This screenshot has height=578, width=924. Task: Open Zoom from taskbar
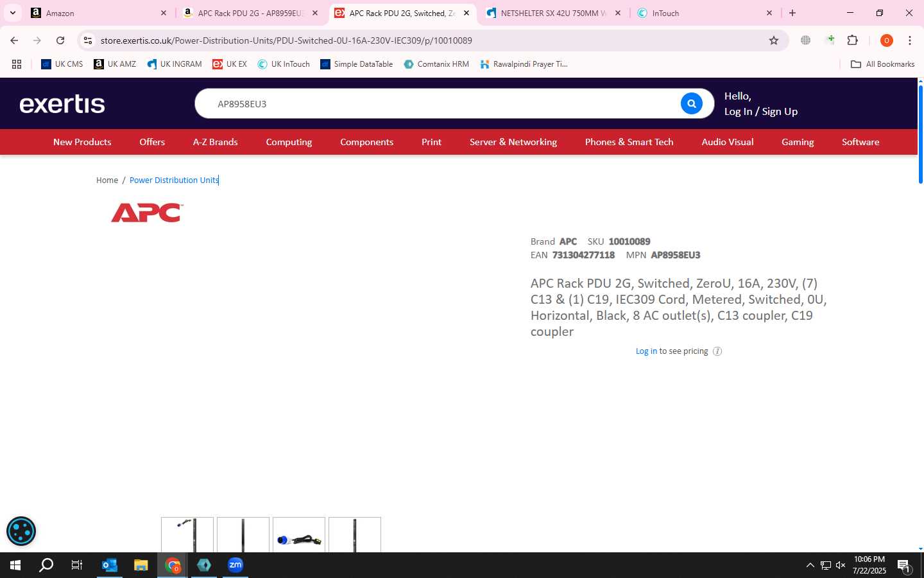coord(235,565)
